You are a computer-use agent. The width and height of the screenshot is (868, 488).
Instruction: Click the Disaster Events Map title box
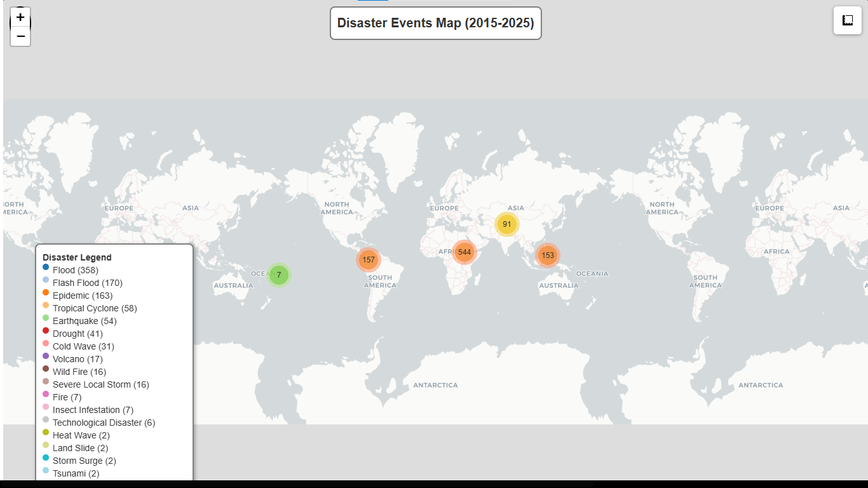click(x=436, y=23)
